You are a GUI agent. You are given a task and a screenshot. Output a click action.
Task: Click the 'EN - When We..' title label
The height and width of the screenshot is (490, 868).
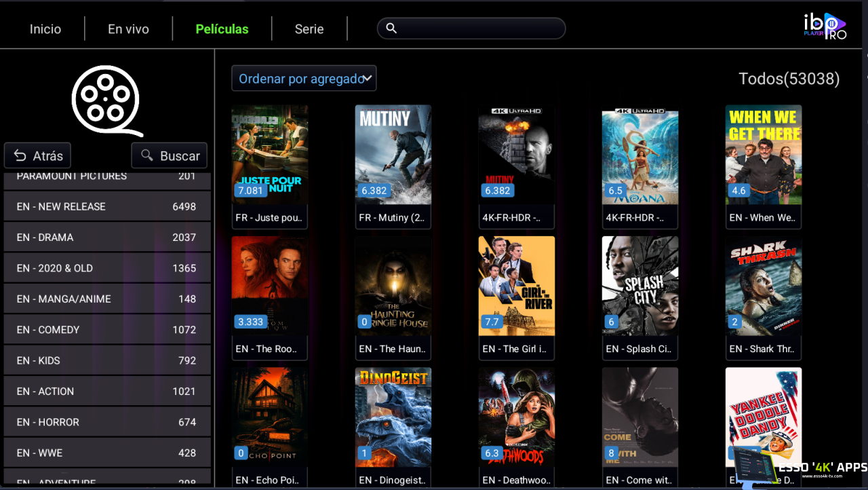[x=764, y=218]
